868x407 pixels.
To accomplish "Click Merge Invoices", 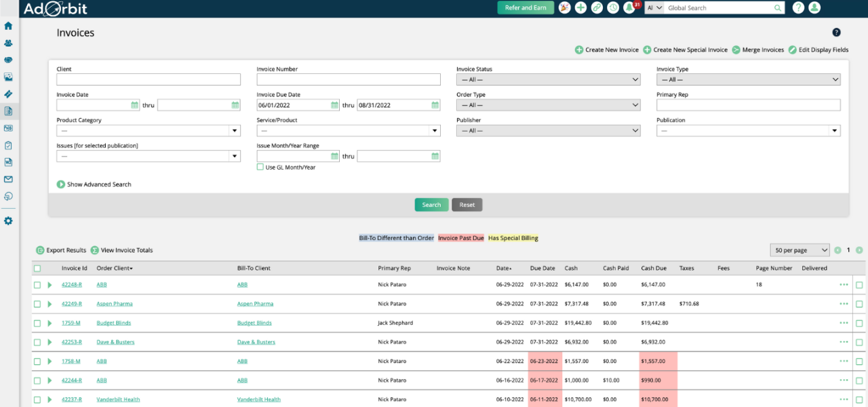I will [x=758, y=50].
